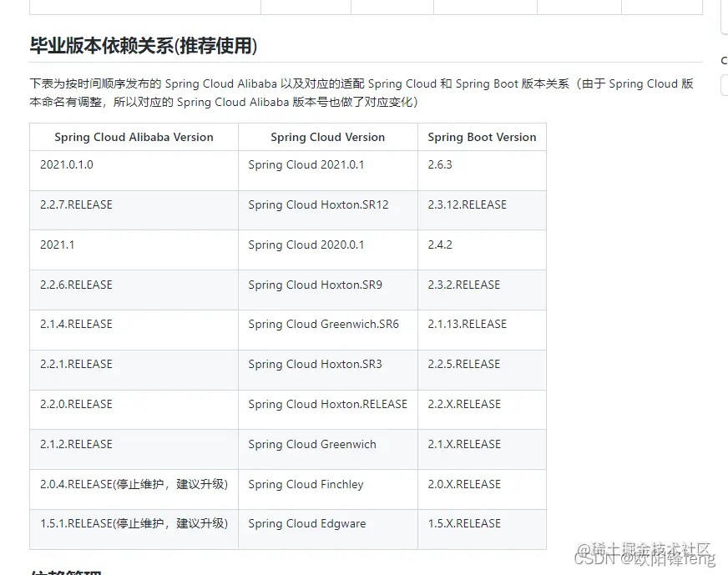The width and height of the screenshot is (728, 575).
Task: Select the 'Spring Cloud Hoxton.RELEASE' cell
Action: 328,410
